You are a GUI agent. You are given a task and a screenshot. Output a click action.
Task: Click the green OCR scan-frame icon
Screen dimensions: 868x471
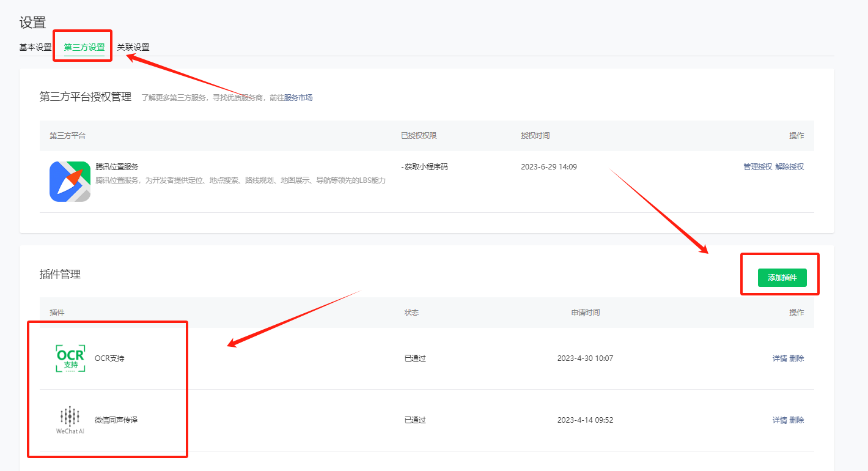70,358
